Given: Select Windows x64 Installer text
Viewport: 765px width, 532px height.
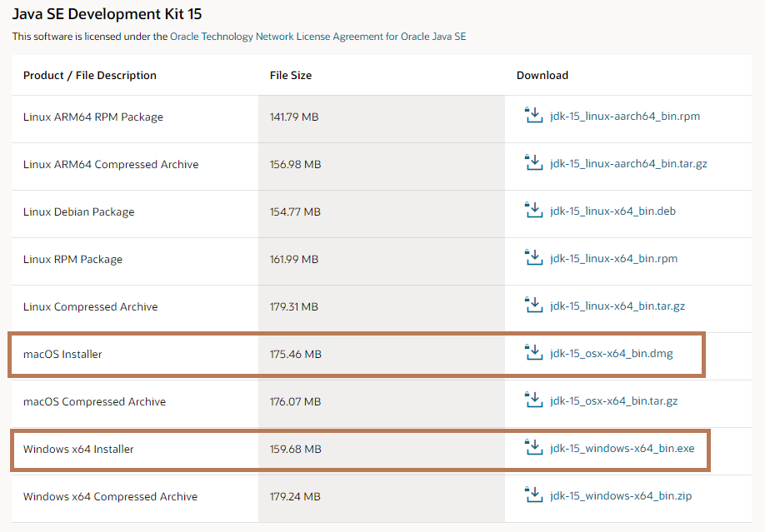Looking at the screenshot, I should (x=78, y=449).
